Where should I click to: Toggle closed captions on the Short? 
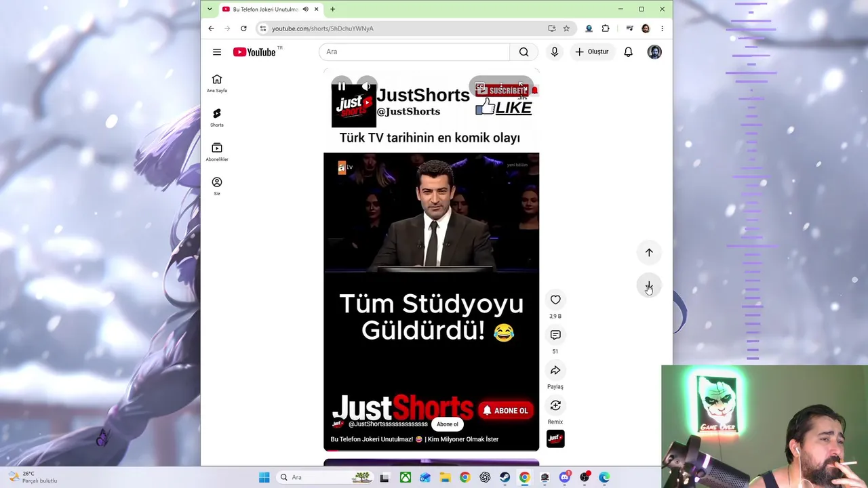click(480, 87)
